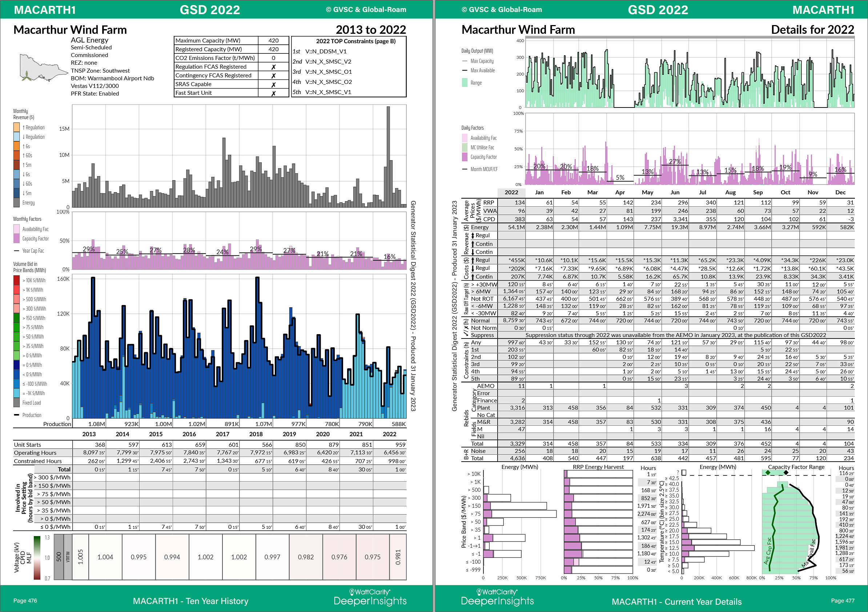Viewport: 868px width, 612px height.
Task: Click the X mark beside SRAS Capable
Action: point(273,85)
